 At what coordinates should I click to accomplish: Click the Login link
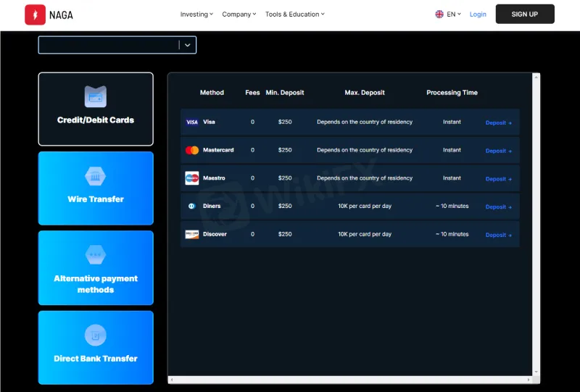pos(478,14)
